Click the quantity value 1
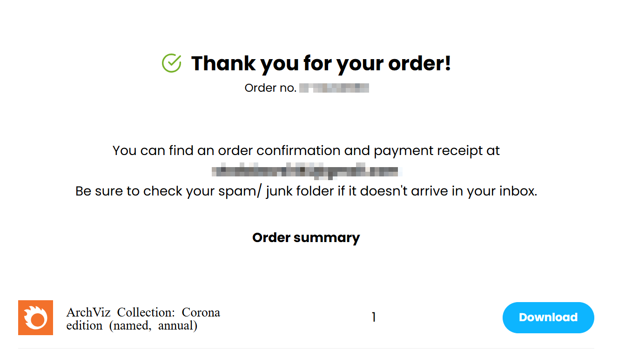The width and height of the screenshot is (632, 364). point(373,317)
